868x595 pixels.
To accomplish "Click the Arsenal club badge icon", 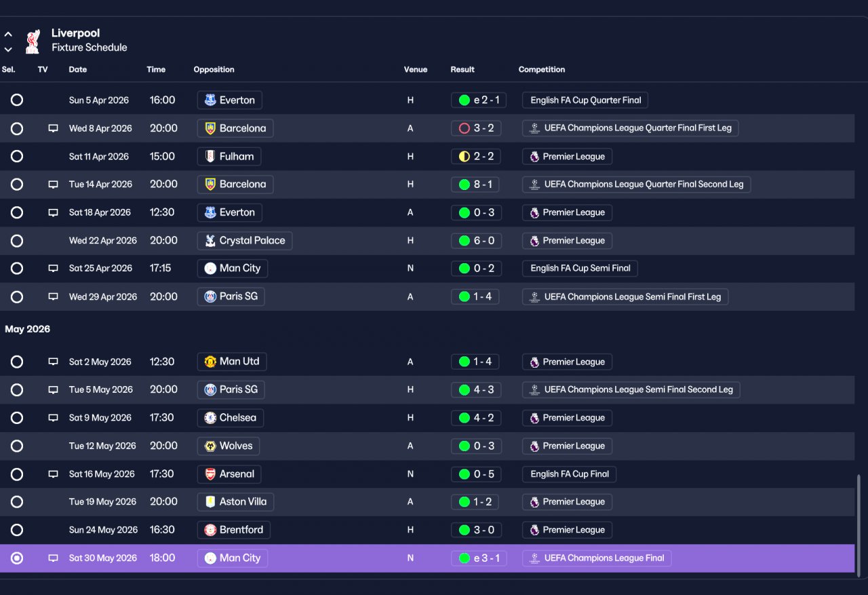I will coord(210,474).
